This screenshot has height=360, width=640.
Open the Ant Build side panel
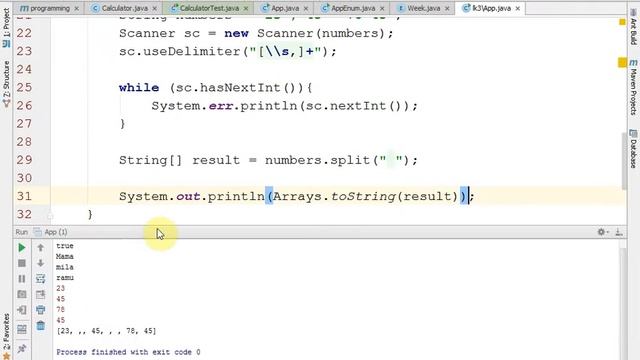(633, 27)
